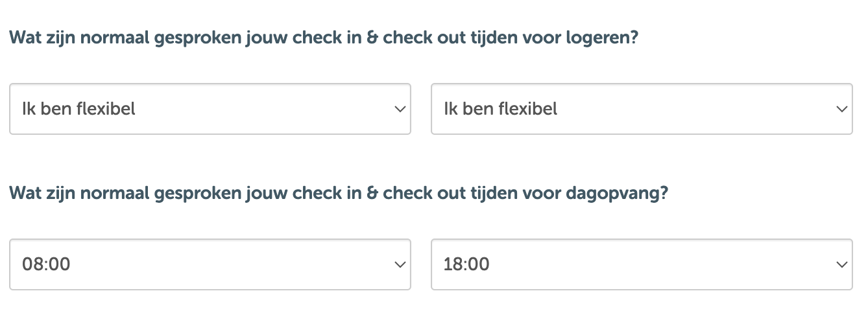Click the word "dagopvang" in the second question

click(616, 194)
